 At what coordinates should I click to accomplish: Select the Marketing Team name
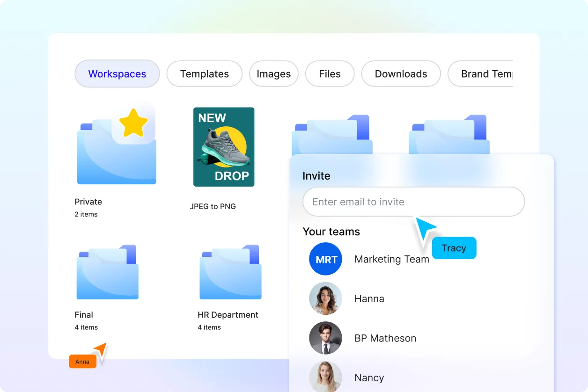coord(392,259)
